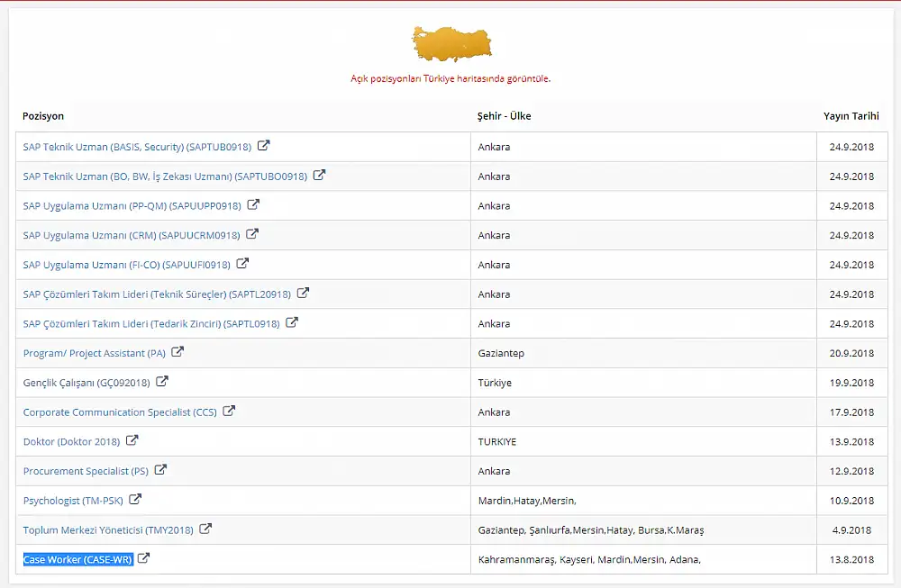This screenshot has height=588, width=901.
Task: Click Türkiye location cell for Gençlik Çalışanı
Action: tap(643, 383)
